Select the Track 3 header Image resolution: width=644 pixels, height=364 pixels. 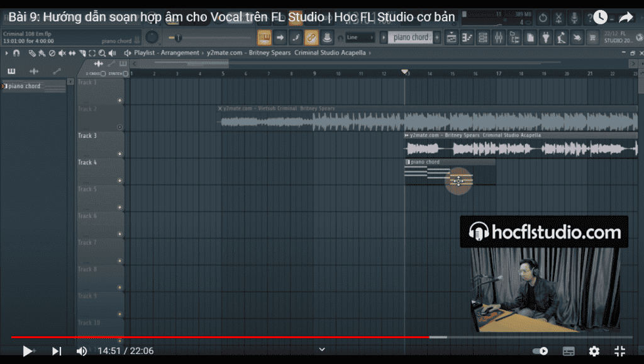100,145
